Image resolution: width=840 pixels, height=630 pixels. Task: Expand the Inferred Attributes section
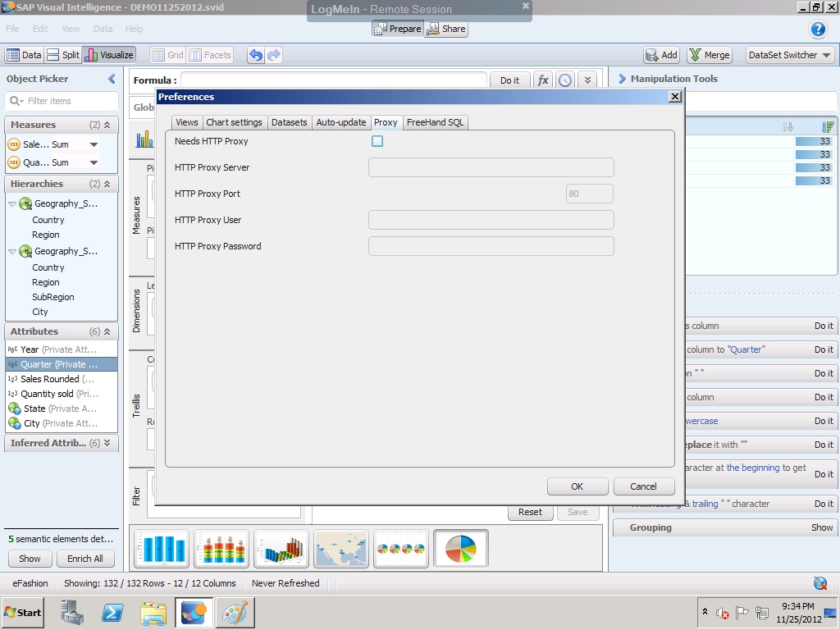pos(107,443)
